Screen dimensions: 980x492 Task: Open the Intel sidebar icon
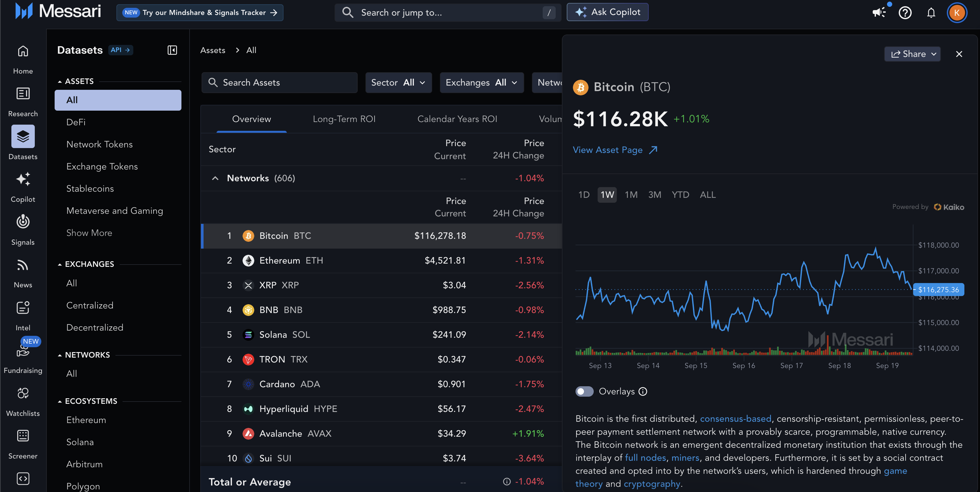23,307
